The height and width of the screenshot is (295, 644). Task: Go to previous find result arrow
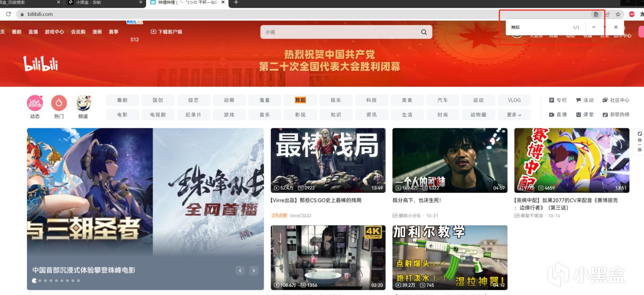click(x=594, y=27)
